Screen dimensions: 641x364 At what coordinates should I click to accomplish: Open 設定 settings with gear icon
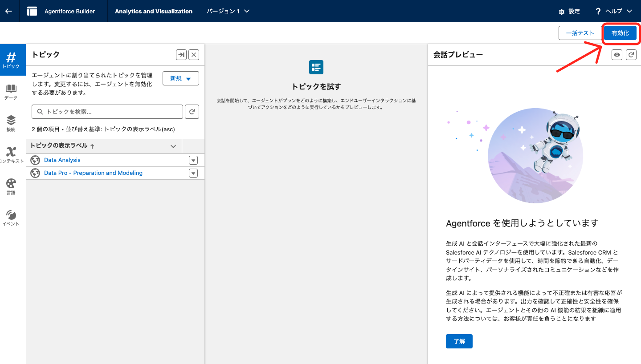[569, 12]
